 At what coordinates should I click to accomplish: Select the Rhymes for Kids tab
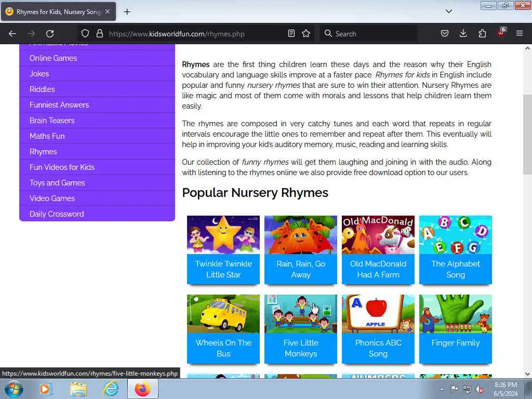[x=58, y=11]
